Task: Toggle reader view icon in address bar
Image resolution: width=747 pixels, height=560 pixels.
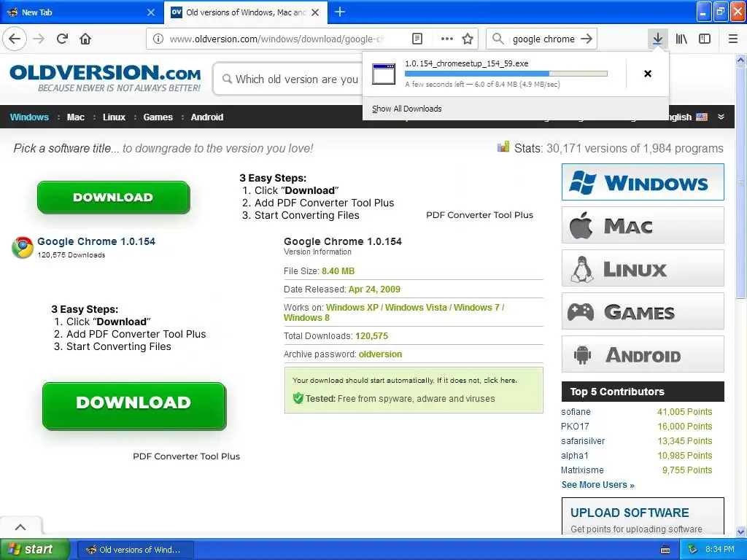Action: (x=417, y=39)
